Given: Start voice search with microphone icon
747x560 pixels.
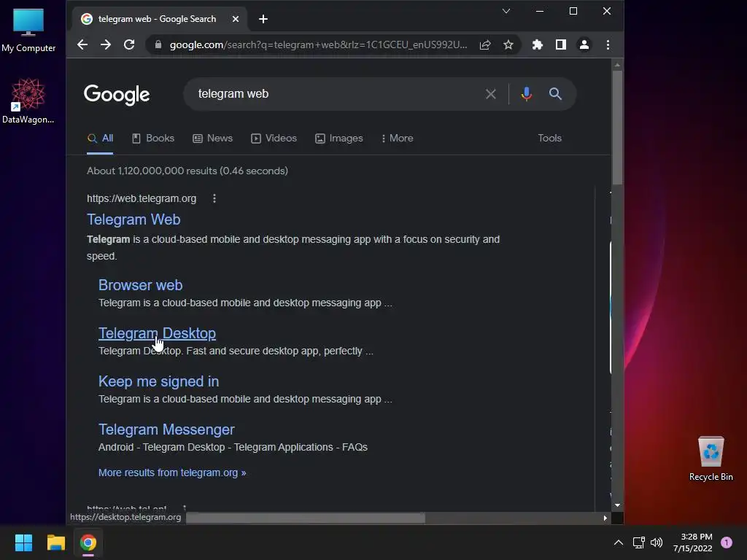Looking at the screenshot, I should click(527, 94).
